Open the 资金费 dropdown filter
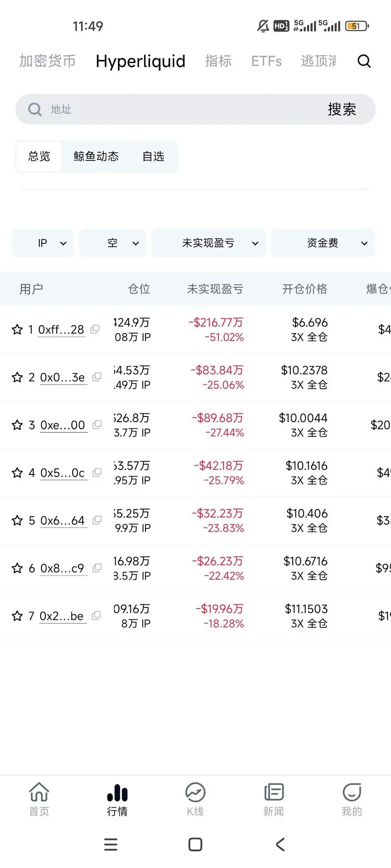Screen dimensions: 391x868 coord(323,243)
